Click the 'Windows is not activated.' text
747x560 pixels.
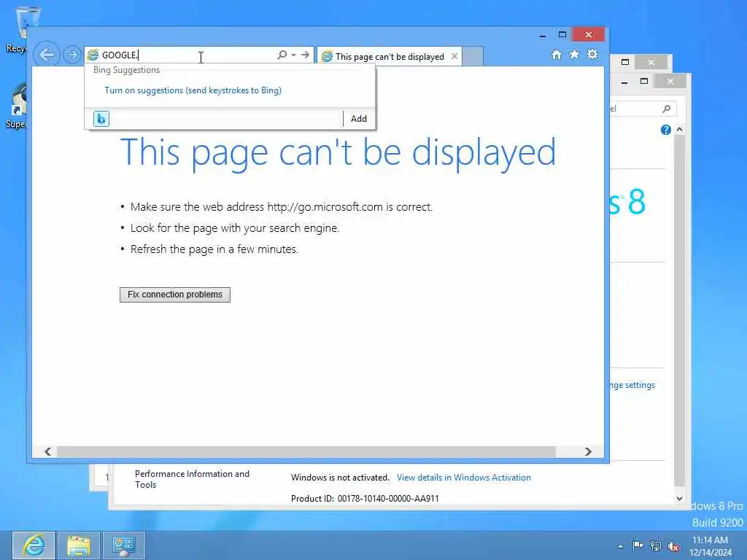click(340, 478)
